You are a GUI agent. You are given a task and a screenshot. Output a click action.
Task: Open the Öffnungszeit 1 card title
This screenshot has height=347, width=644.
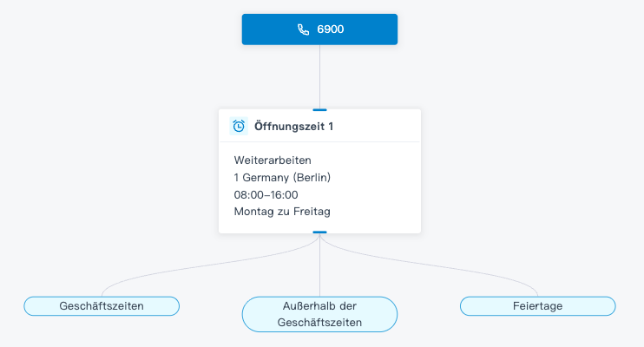(293, 127)
